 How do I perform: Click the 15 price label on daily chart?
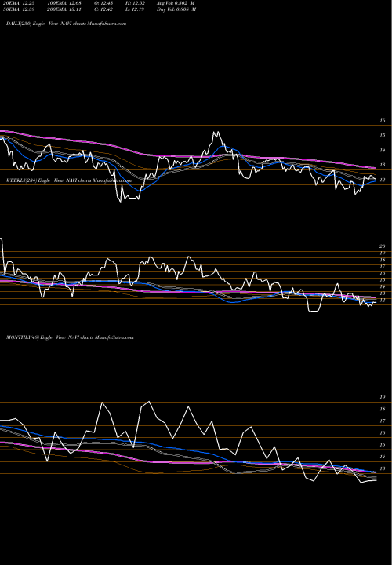point(383,136)
